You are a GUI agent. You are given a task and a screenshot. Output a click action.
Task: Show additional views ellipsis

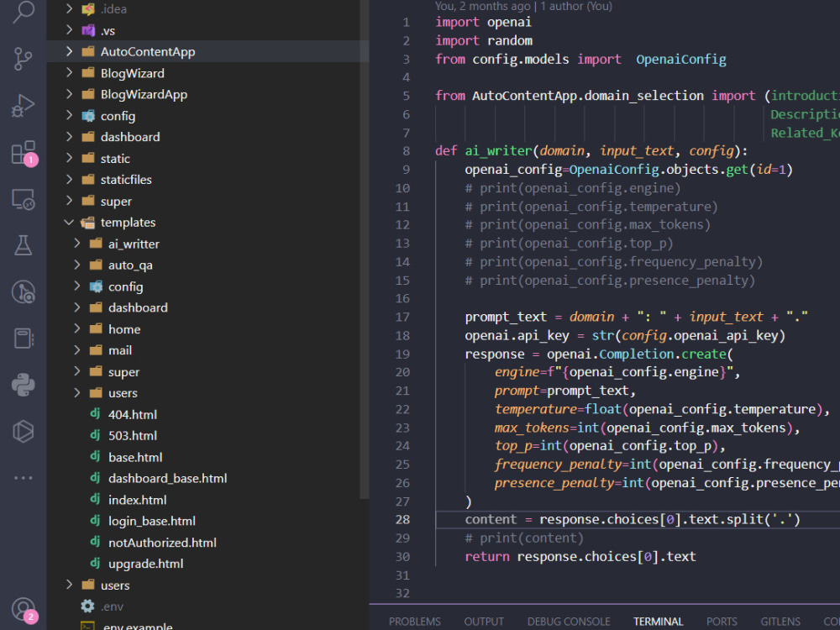coord(23,477)
